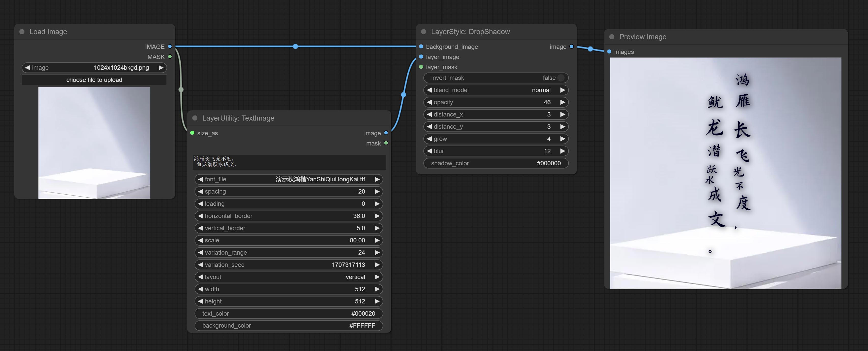This screenshot has width=868, height=351.
Task: Click the Preview Image output thumbnail
Action: (725, 173)
